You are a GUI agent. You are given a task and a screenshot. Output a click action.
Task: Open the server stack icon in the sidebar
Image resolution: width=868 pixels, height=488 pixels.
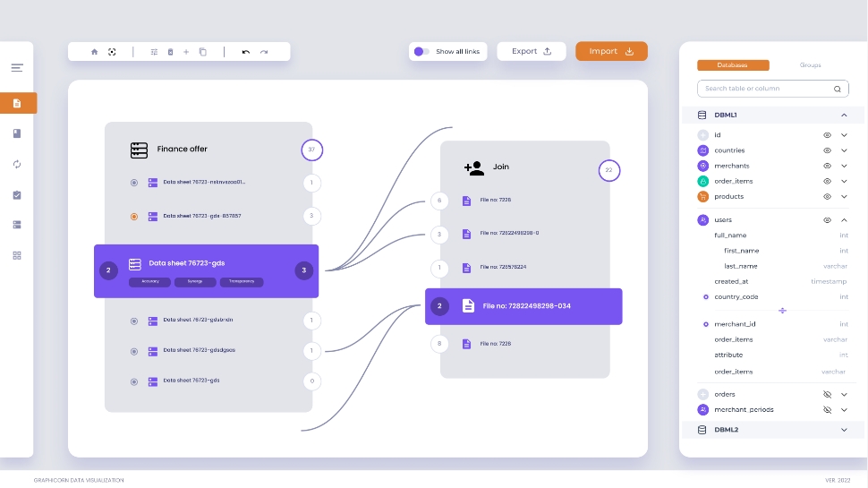(17, 225)
